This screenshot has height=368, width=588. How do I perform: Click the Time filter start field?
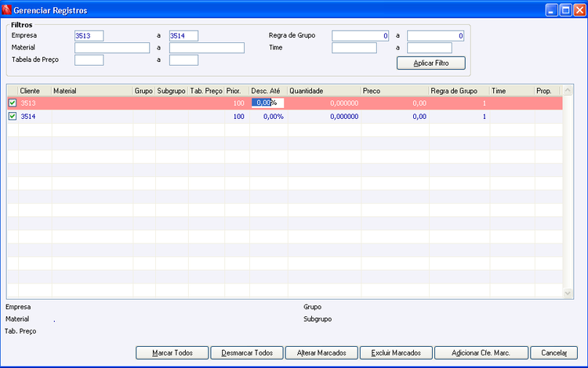tap(354, 48)
